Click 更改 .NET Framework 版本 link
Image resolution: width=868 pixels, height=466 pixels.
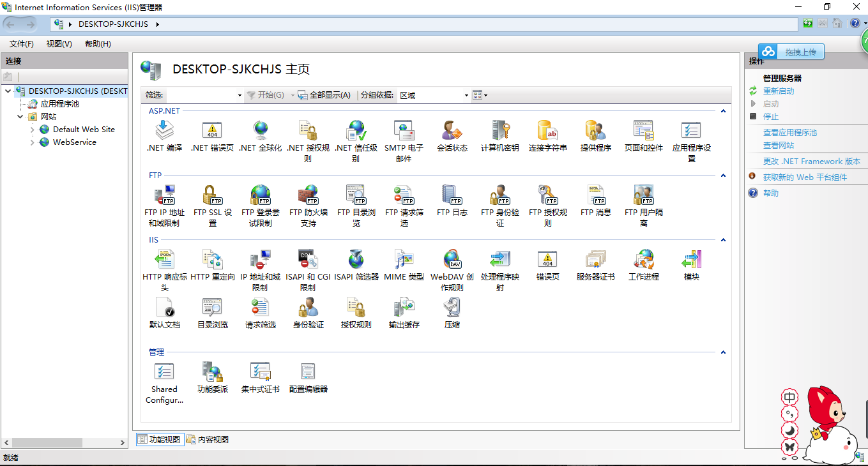point(812,162)
